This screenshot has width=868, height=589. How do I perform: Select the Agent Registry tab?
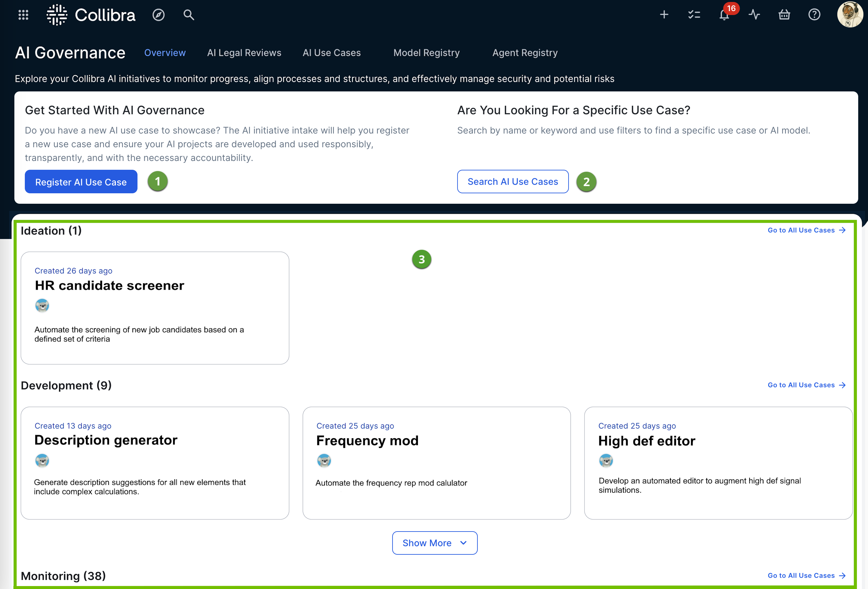[x=524, y=53]
